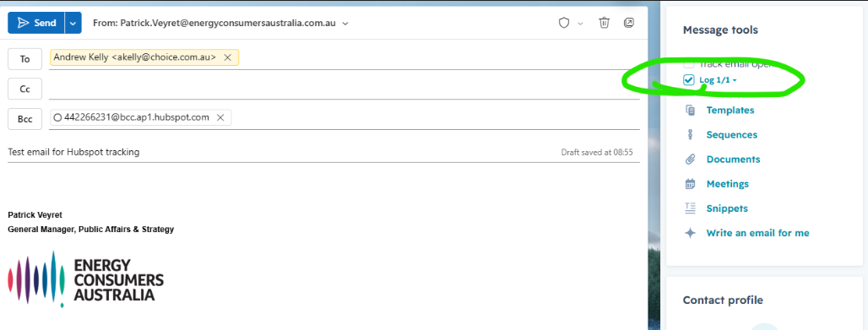Click the Contact profile heading
868x330 pixels.
pos(723,300)
